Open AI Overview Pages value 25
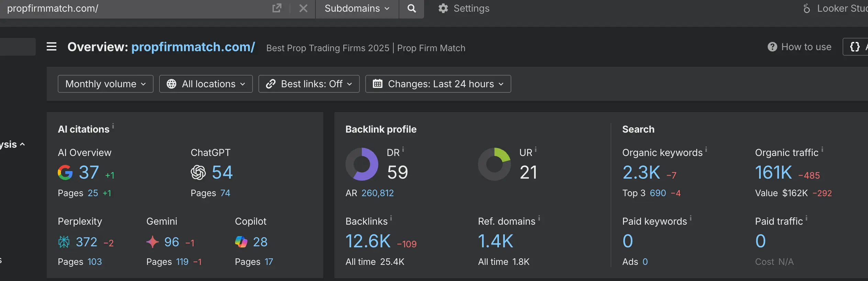Viewport: 868px width, 281px height. point(93,193)
